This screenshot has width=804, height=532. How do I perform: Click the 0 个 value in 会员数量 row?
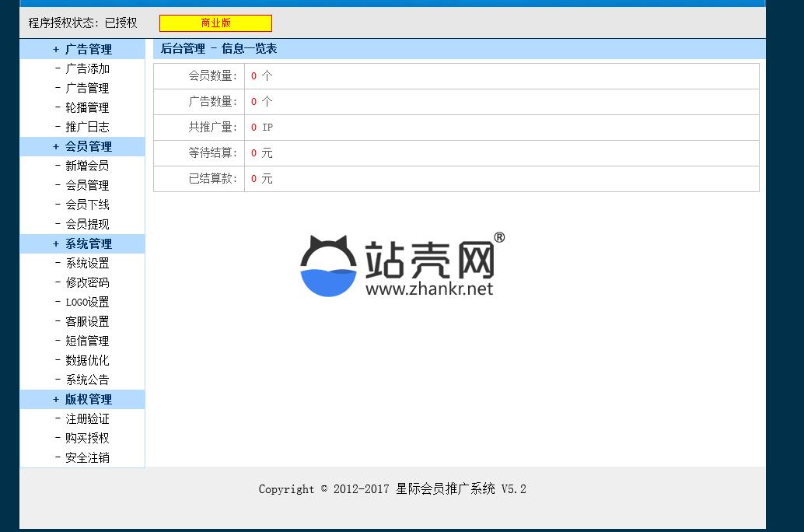point(261,76)
